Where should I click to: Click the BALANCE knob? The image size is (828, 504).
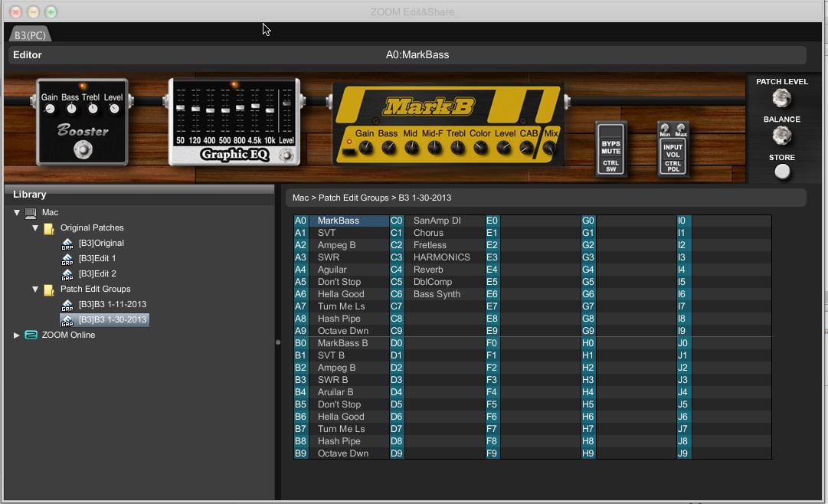[781, 136]
